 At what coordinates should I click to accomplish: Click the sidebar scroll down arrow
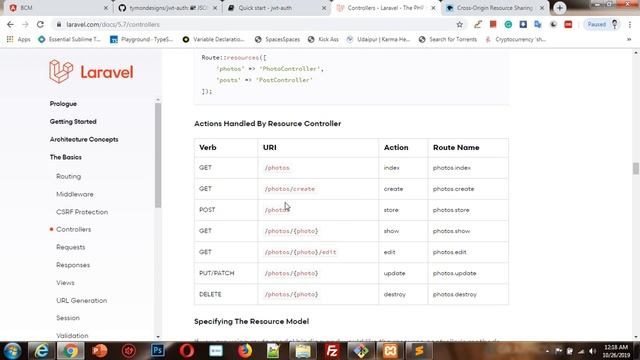tap(158, 337)
